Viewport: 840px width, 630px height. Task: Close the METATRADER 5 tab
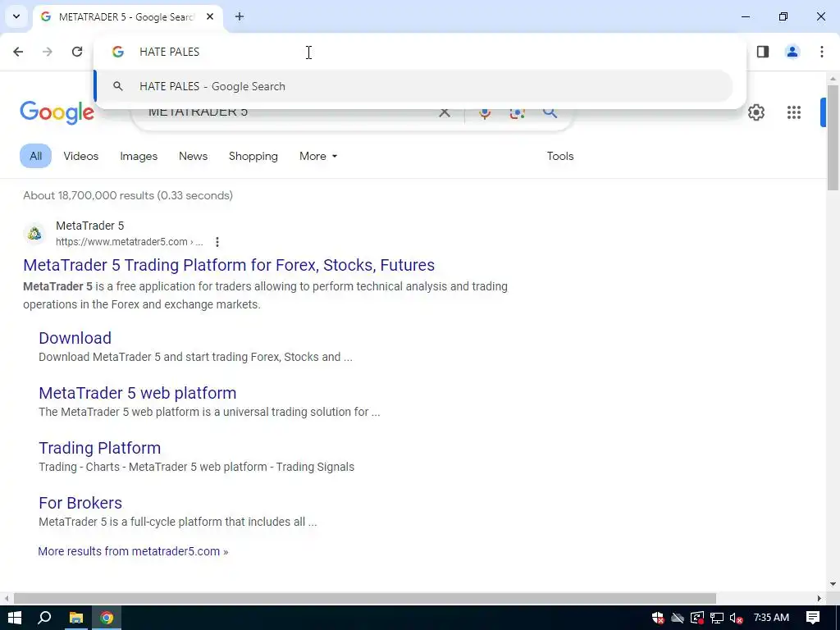click(210, 16)
